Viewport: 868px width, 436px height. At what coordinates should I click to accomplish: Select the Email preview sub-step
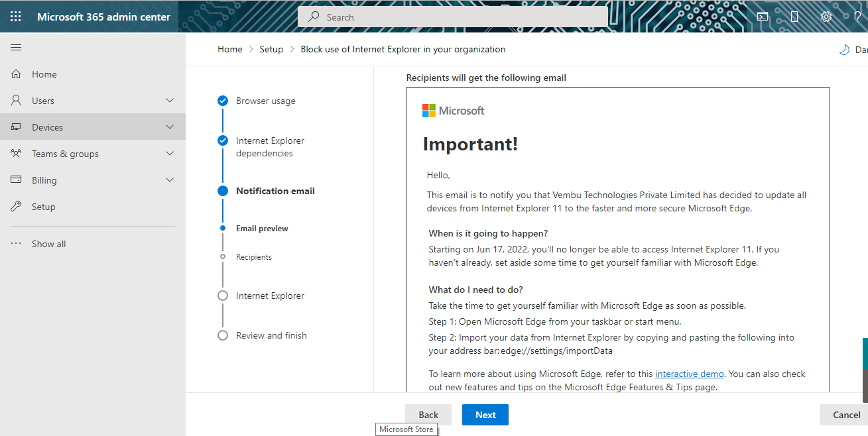click(x=262, y=229)
